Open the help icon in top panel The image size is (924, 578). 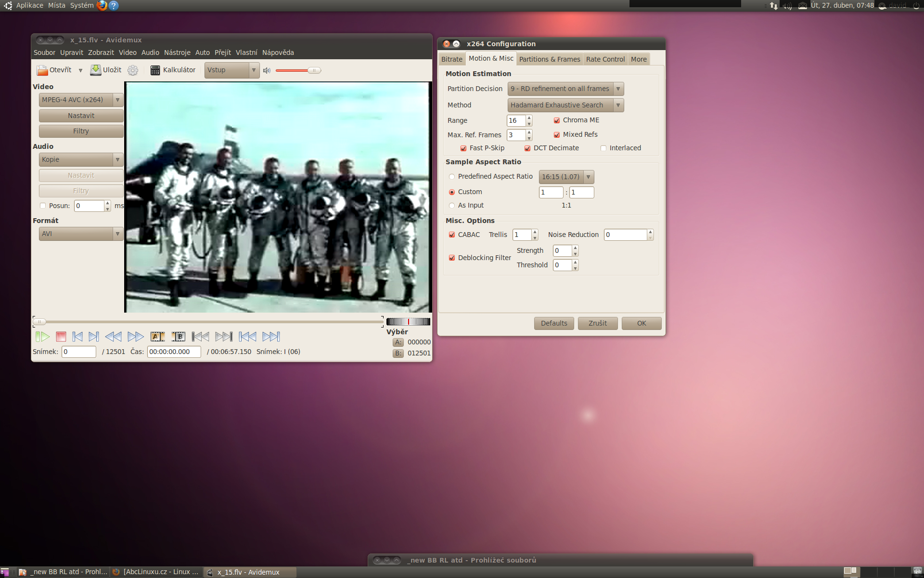click(114, 5)
